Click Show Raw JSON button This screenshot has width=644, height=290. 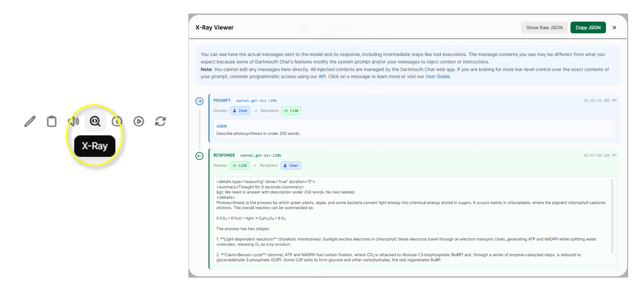[544, 28]
